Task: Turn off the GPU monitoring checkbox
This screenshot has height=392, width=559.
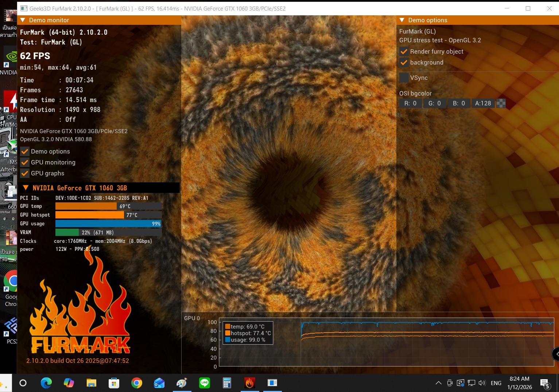Action: click(x=25, y=162)
